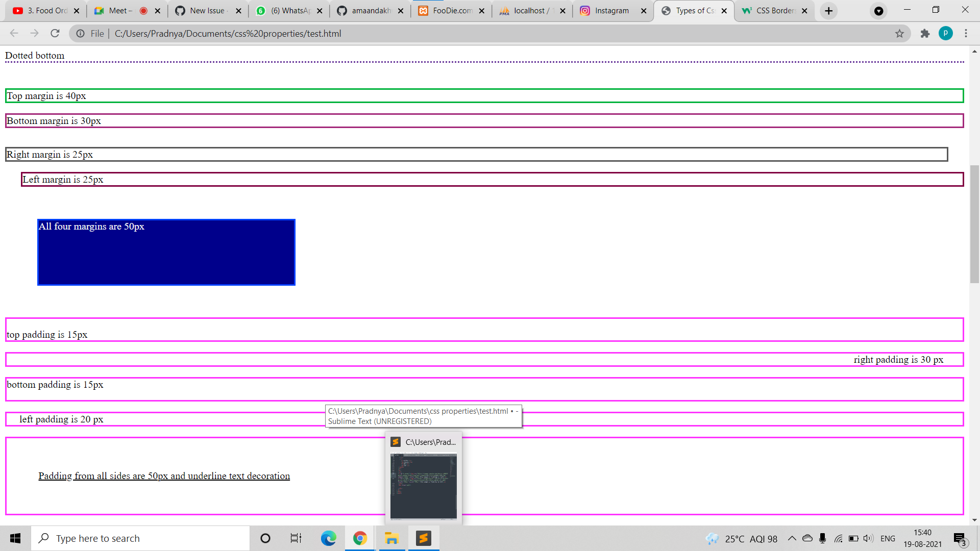Switch to the New Issue GitHub tab
The image size is (980, 551).
(x=208, y=11)
